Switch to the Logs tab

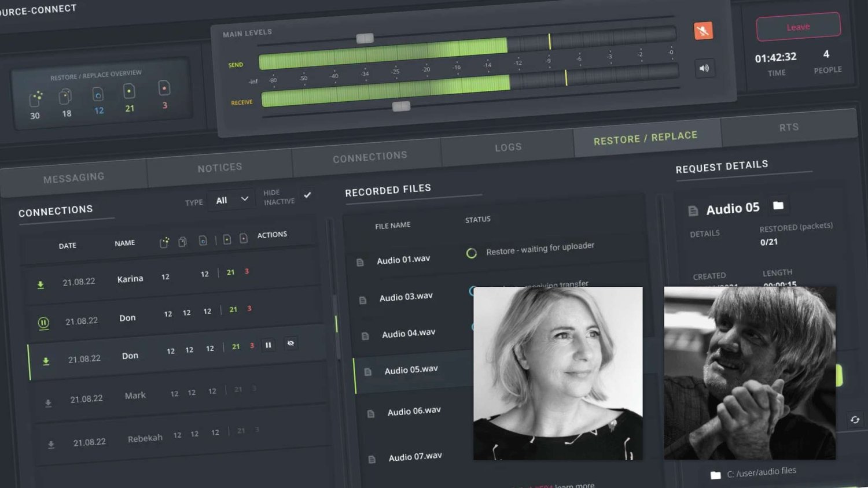[x=507, y=146]
